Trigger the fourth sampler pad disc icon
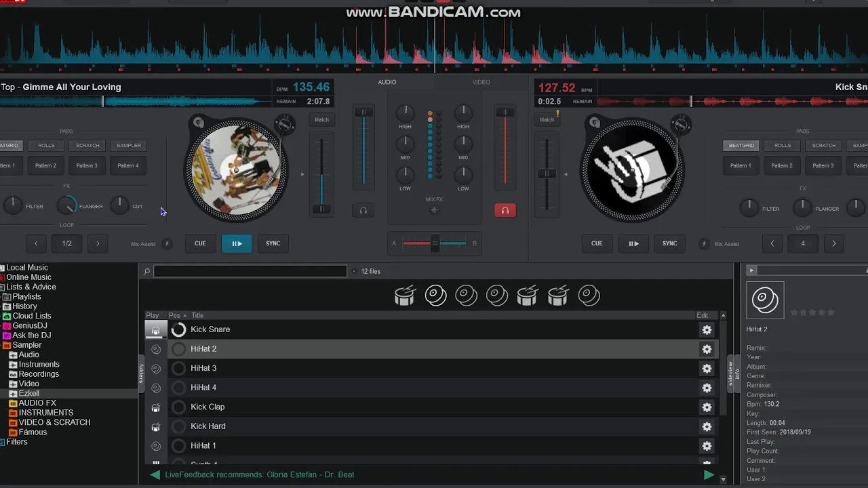 pos(496,296)
